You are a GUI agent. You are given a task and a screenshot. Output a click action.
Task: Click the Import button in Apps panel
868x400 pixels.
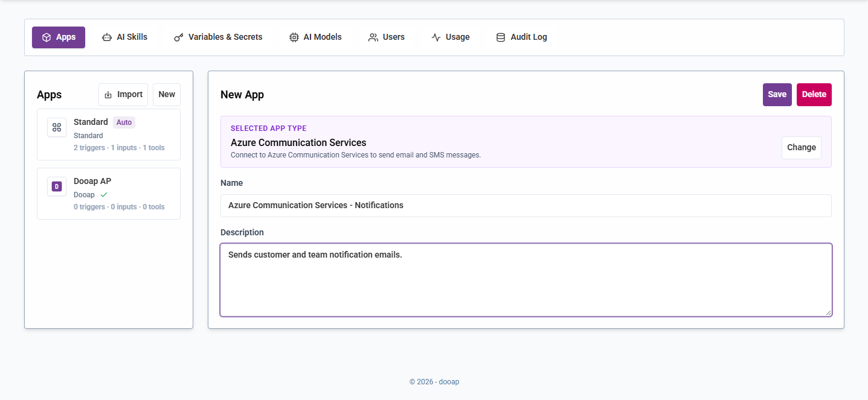pos(123,95)
